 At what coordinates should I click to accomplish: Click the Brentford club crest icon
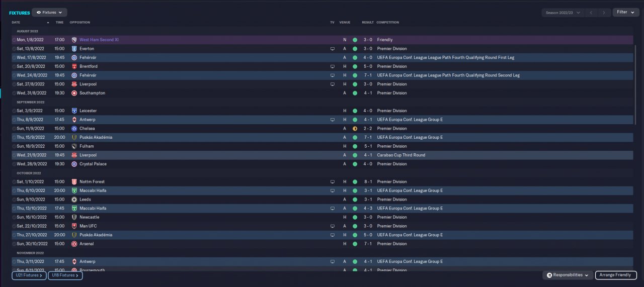tap(74, 66)
